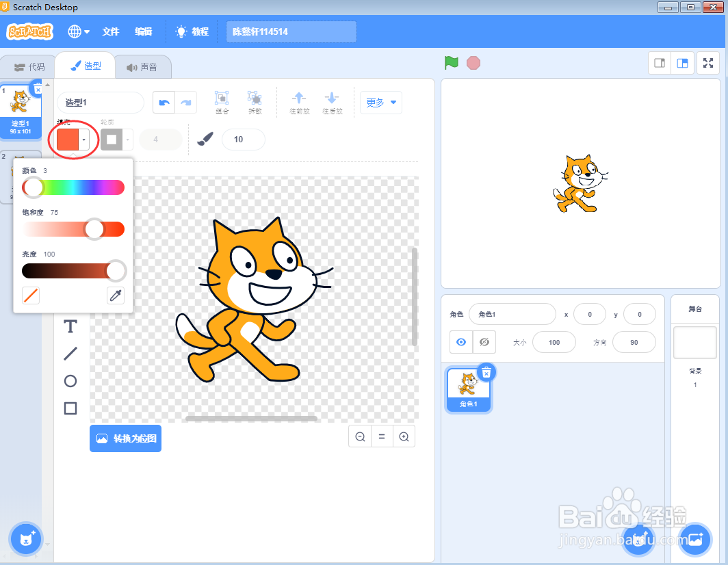Click the Forward arrow icon

[x=299, y=103]
